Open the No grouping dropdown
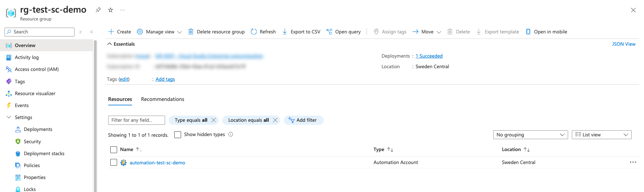 coord(530,135)
